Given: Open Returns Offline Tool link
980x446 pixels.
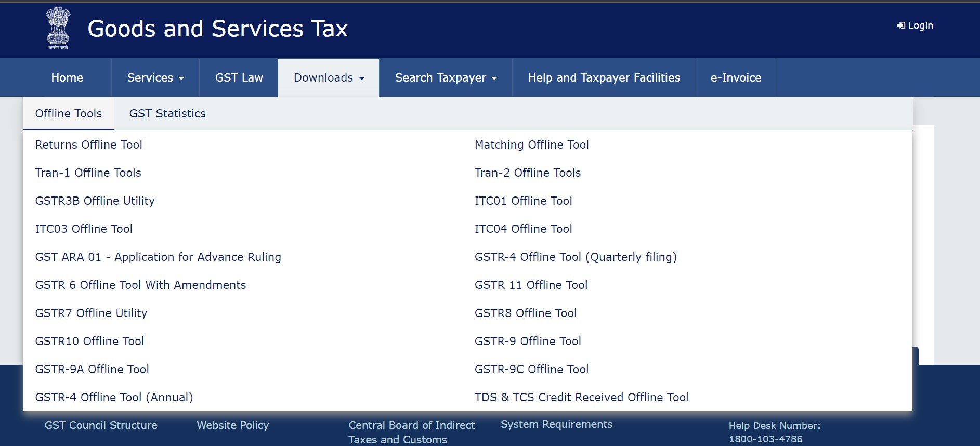Looking at the screenshot, I should coord(89,145).
